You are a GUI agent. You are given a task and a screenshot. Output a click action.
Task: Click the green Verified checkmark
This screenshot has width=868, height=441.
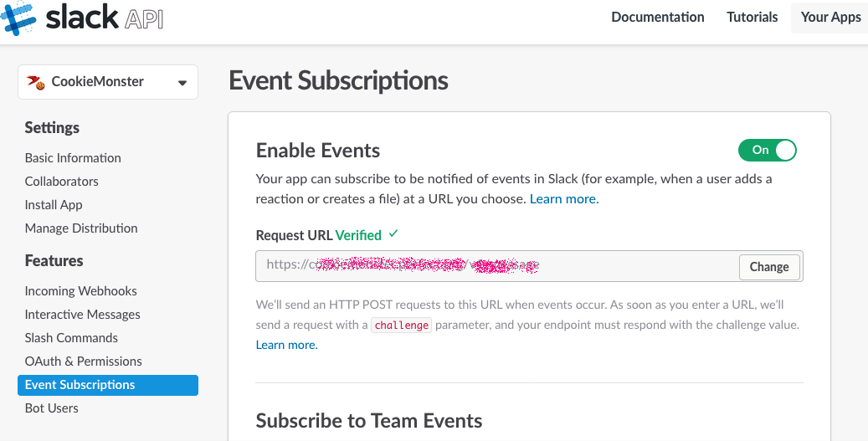(393, 234)
